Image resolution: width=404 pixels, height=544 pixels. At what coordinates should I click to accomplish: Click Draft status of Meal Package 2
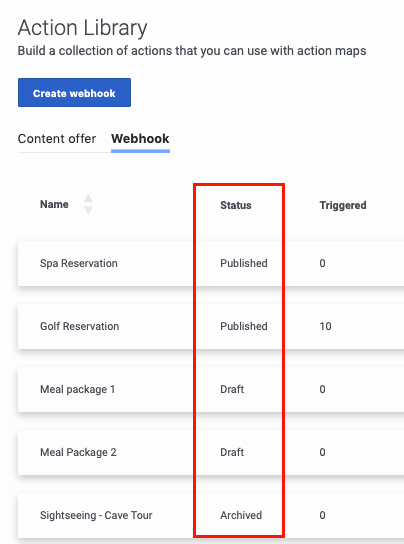point(232,452)
